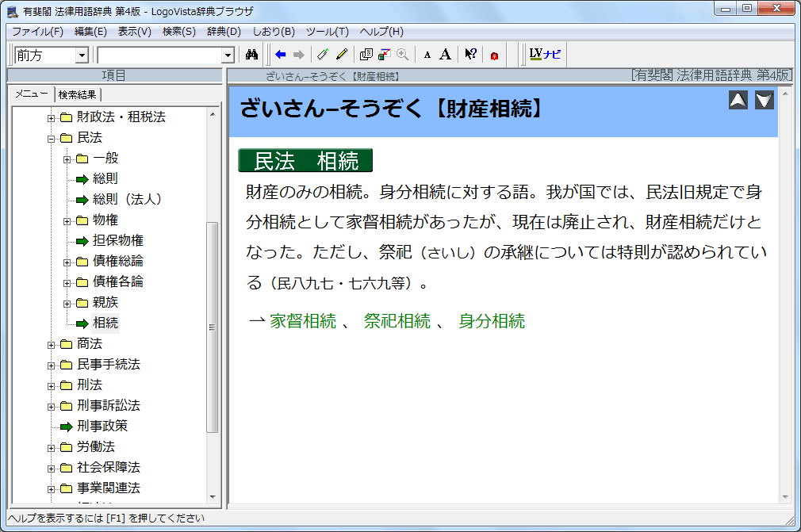Open the 検索(S) menu
This screenshot has height=532, width=801.
(178, 32)
